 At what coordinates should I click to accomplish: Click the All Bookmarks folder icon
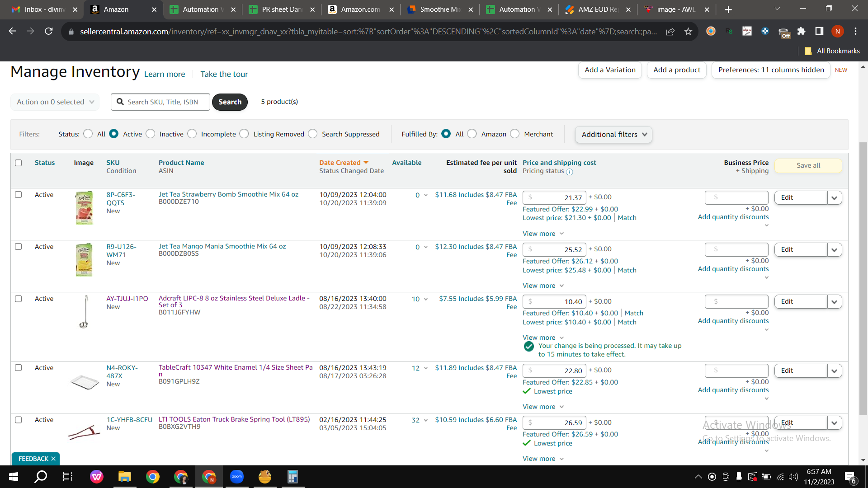coord(808,51)
